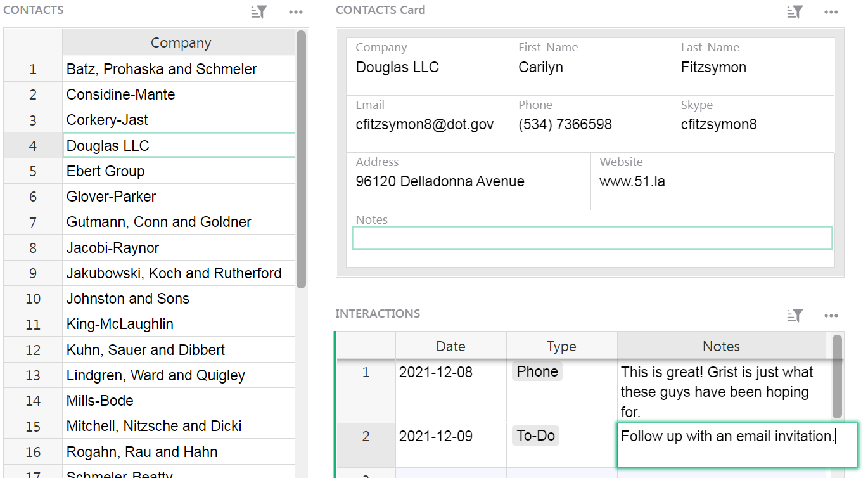This screenshot has height=478, width=868.
Task: Click the Email field cfitzsymon8@dot.gov
Action: [424, 125]
